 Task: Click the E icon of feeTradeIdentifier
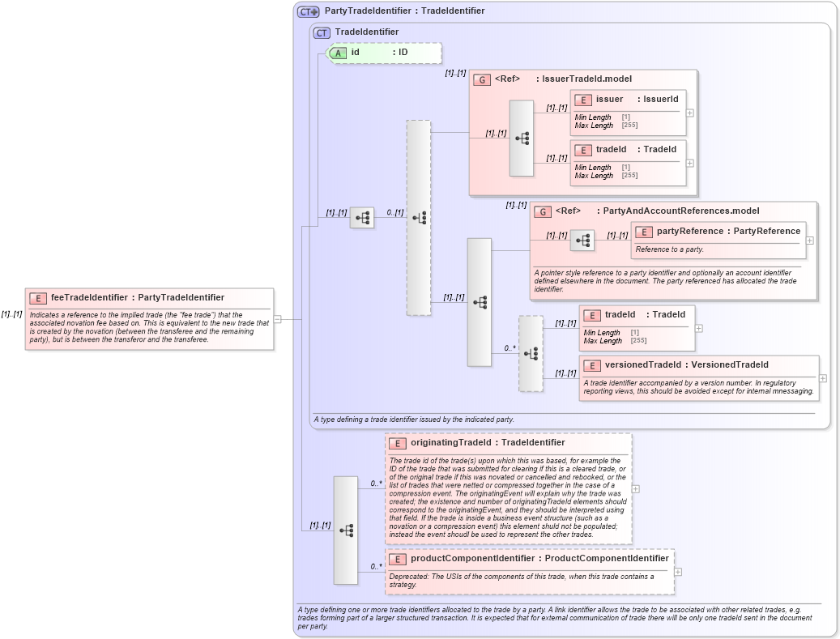(x=38, y=298)
